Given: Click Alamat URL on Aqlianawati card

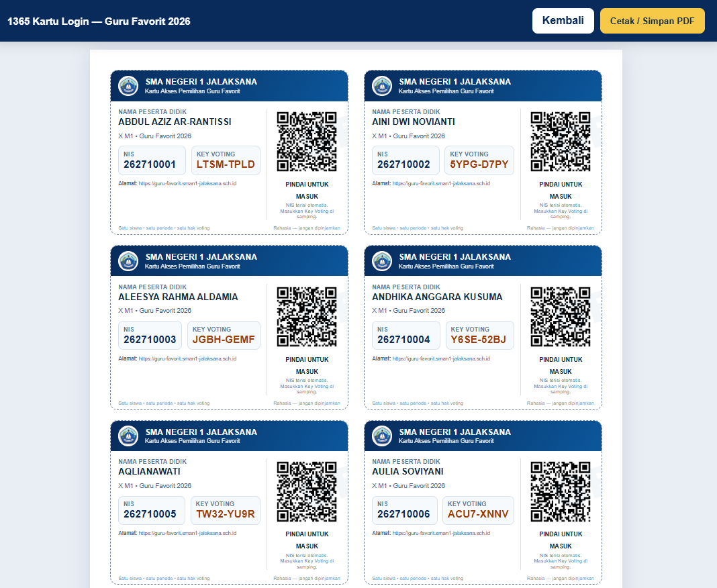Looking at the screenshot, I should point(187,534).
